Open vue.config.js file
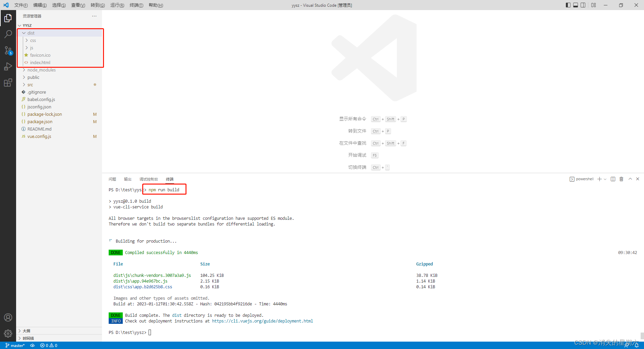The image size is (644, 349). 59,136
